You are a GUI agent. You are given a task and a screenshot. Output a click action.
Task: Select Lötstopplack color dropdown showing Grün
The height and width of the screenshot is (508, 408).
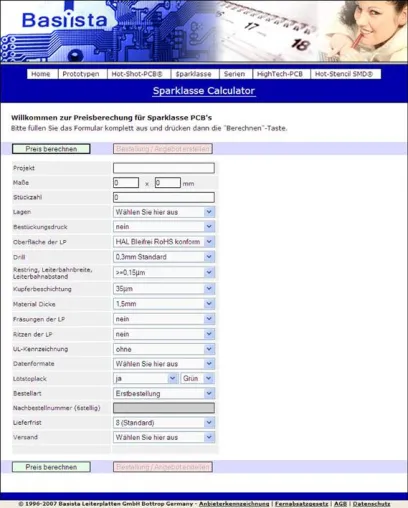coord(197,378)
